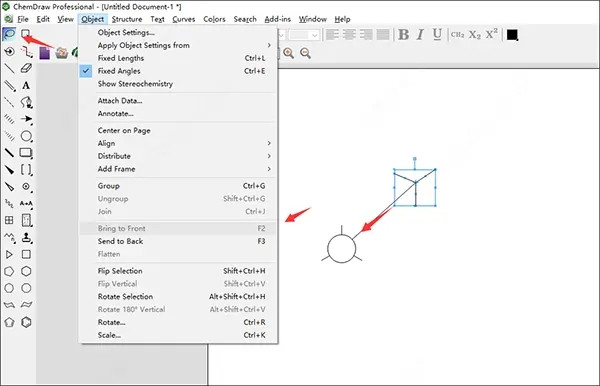Click the circle drawing on canvas
Screen dimensions: 600x386
(x=342, y=248)
